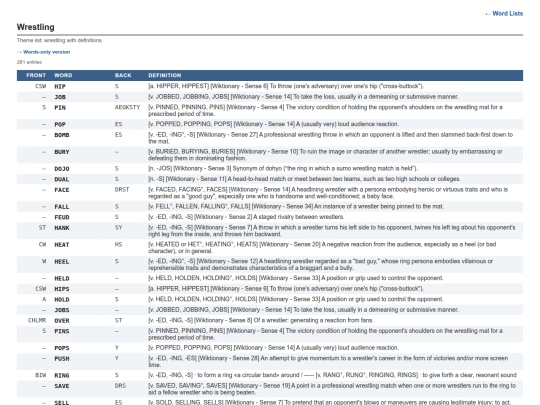Viewport: 540px width, 405px height.
Task: Select the word BOMB in the table
Action: click(62, 135)
